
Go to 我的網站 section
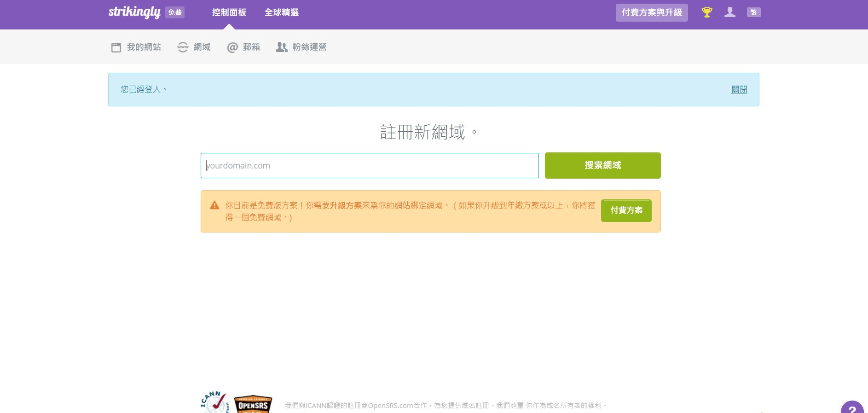coord(136,47)
